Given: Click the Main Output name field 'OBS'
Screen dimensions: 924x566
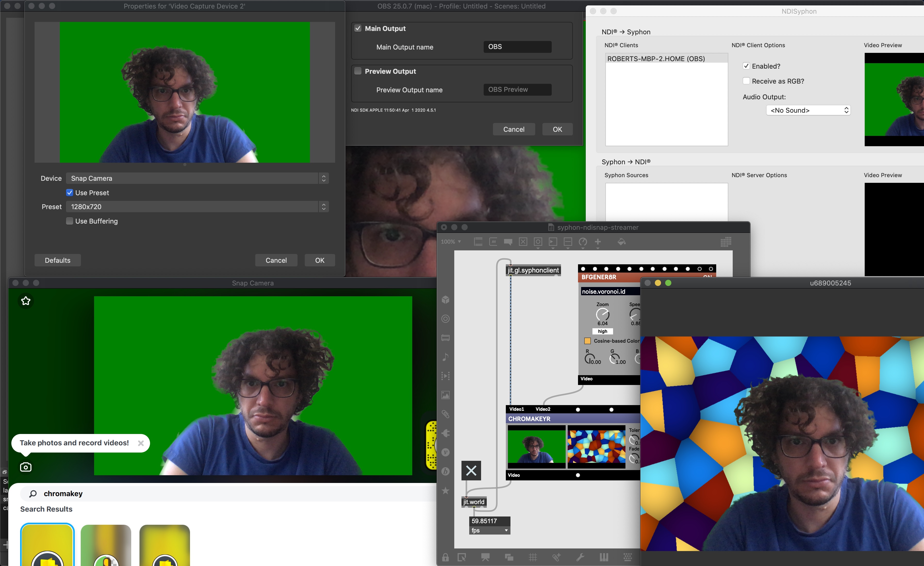Looking at the screenshot, I should click(517, 47).
